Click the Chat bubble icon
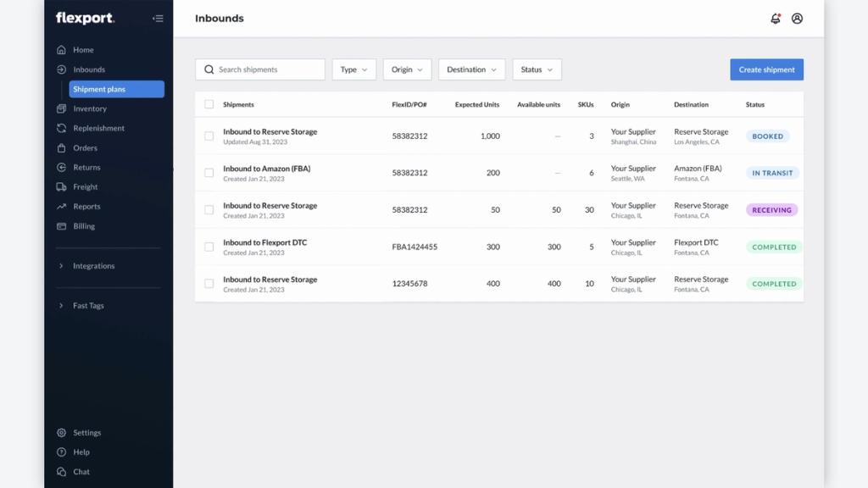868x488 pixels. tap(61, 472)
